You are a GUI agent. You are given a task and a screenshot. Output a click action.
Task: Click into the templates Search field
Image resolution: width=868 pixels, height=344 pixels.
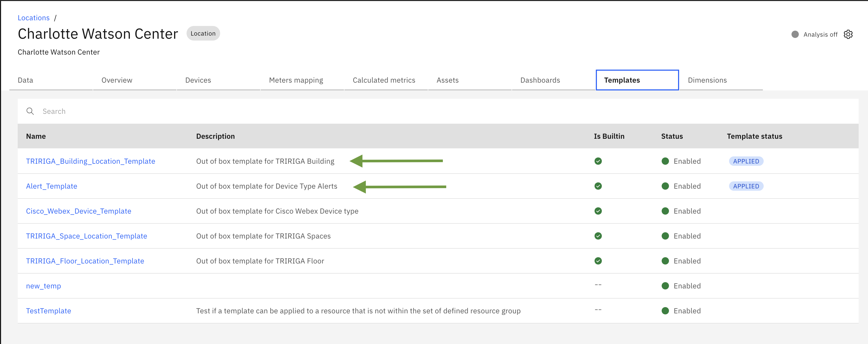pyautogui.click(x=438, y=111)
